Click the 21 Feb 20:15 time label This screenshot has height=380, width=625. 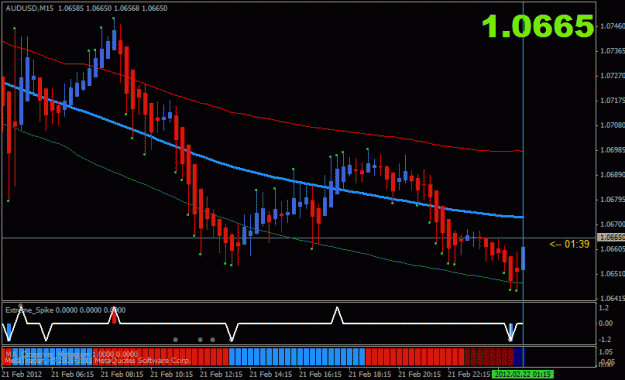coord(419,374)
